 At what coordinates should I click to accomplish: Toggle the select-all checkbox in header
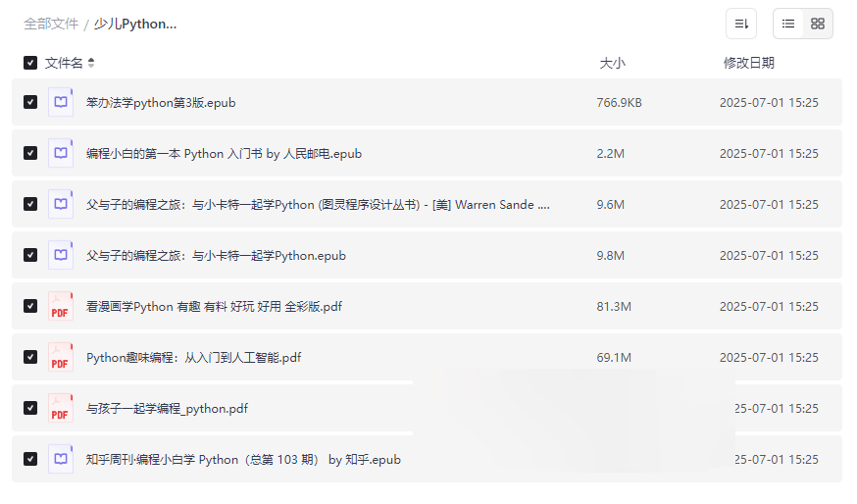(30, 63)
